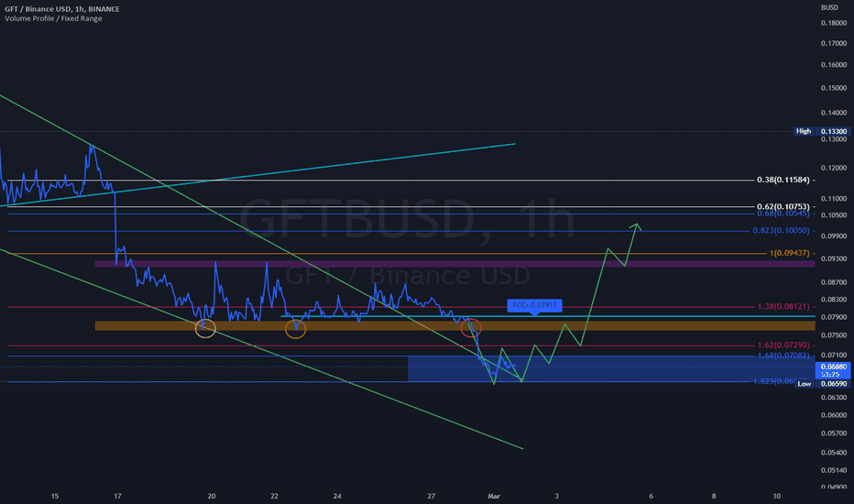Click the 20 date on the time axis
Viewport: 854px width, 504px height.
pos(212,496)
